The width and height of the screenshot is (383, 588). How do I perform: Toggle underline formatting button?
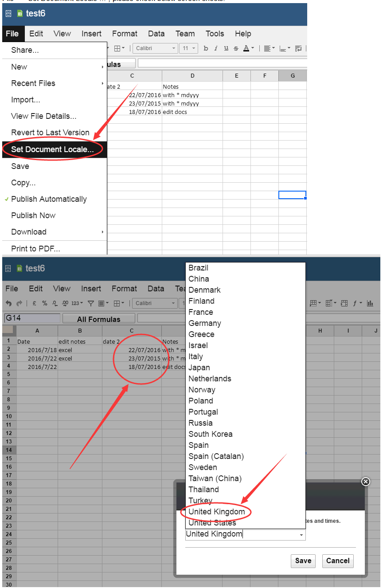pos(226,48)
